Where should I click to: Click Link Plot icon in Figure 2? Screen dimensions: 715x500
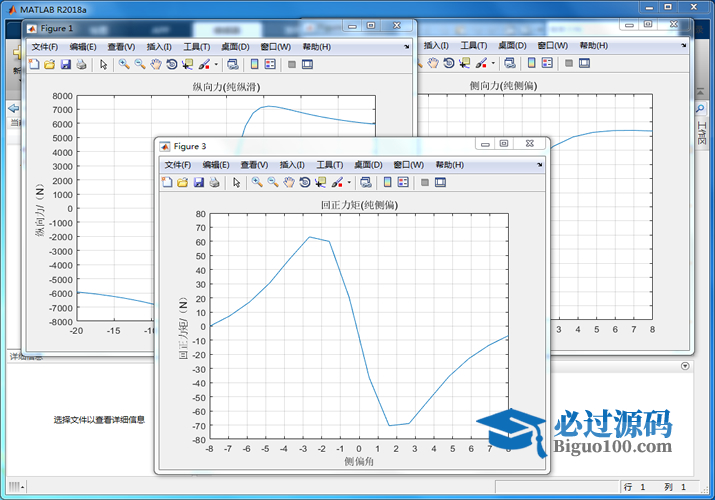point(510,63)
